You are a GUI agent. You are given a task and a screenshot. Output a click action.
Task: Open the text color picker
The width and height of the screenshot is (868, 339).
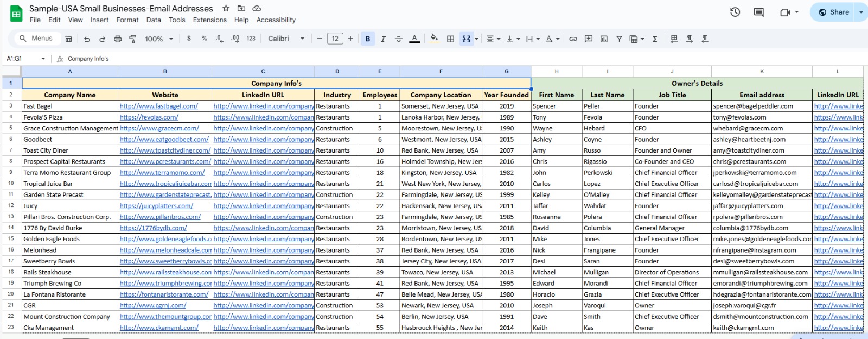click(414, 39)
